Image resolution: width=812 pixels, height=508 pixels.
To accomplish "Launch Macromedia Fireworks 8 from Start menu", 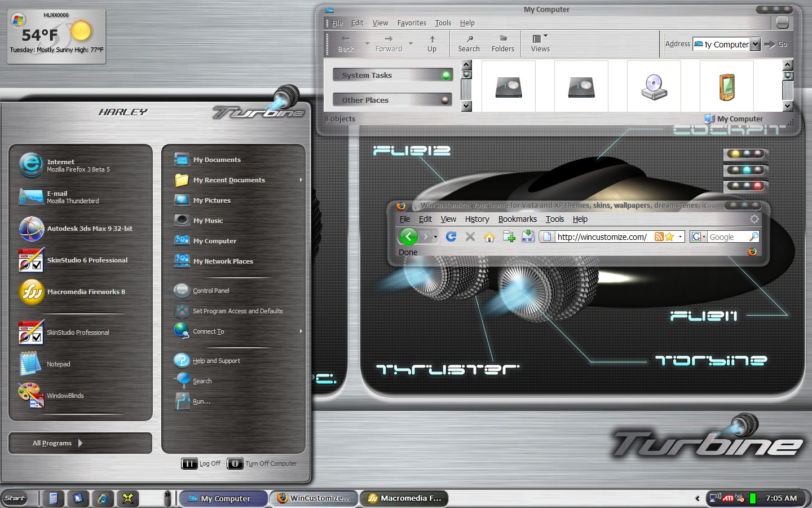I will click(x=81, y=292).
